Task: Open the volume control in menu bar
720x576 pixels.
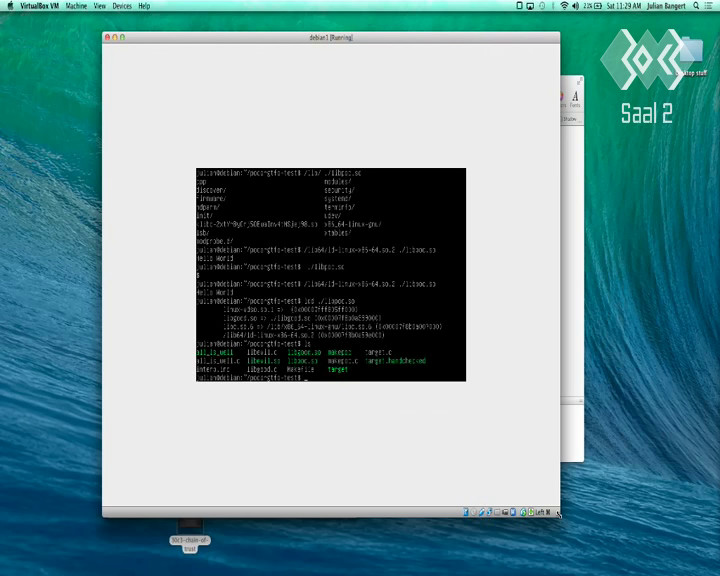Action: (x=575, y=6)
